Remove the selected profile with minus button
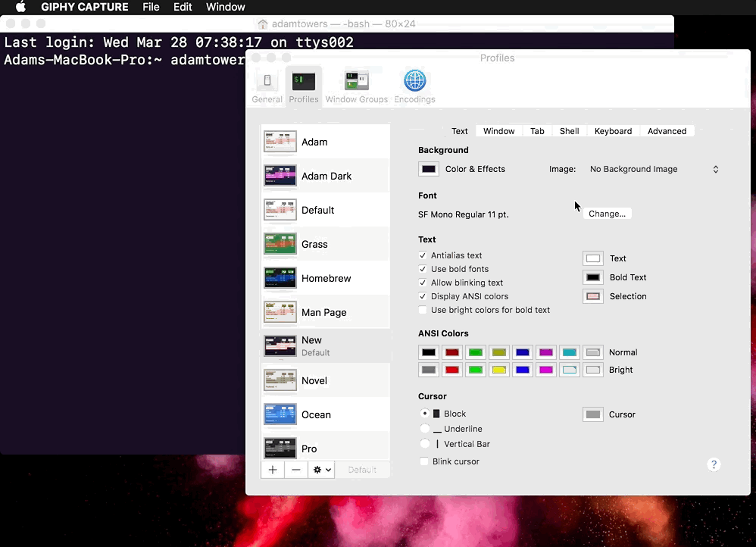The image size is (756, 547). coord(296,470)
